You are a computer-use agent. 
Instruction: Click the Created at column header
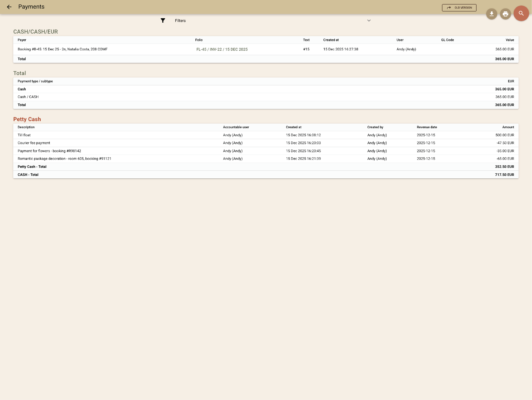coord(331,40)
